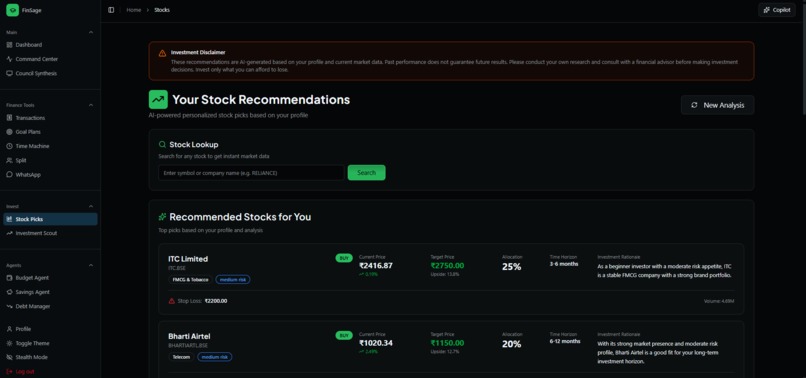Collapse the Finance Tools section
Viewport: 806px width, 378px height.
(x=91, y=105)
